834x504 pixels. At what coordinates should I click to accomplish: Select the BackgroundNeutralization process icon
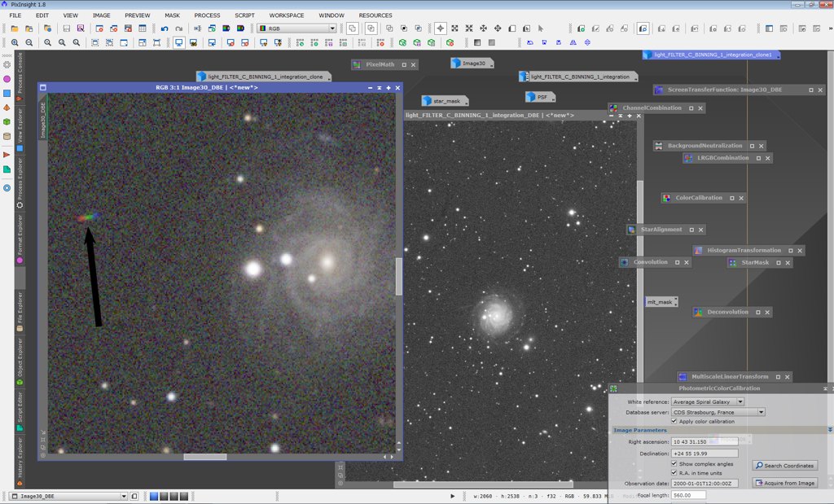659,146
